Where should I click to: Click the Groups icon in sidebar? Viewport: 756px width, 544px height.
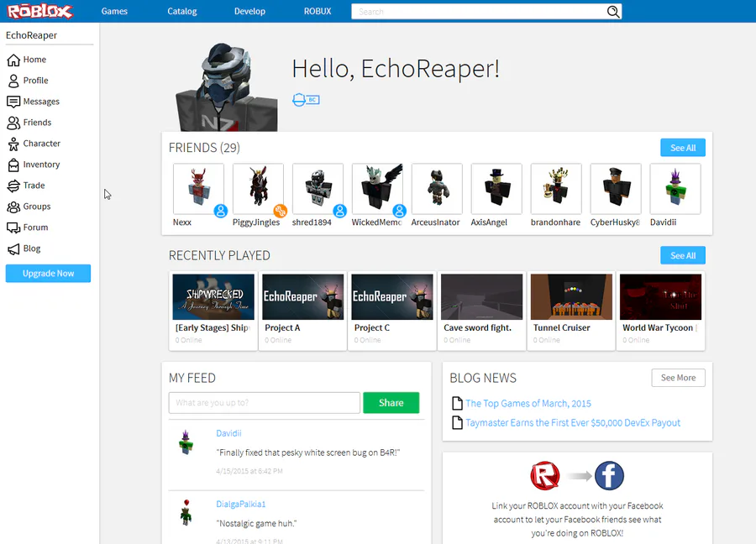pos(13,207)
